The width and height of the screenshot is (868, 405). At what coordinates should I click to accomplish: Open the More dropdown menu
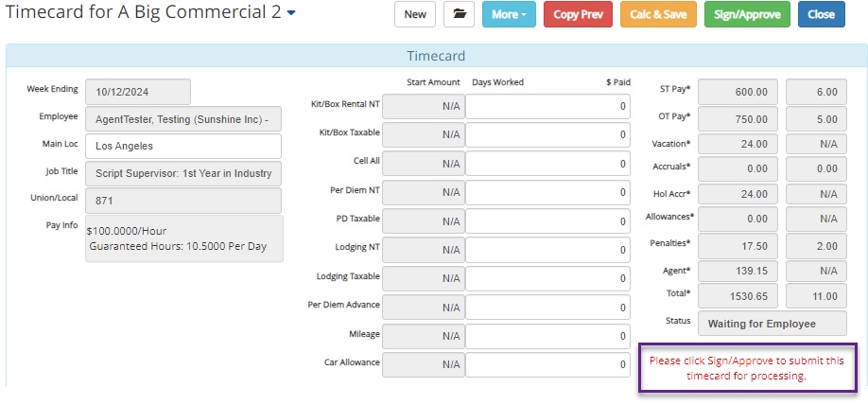click(509, 14)
